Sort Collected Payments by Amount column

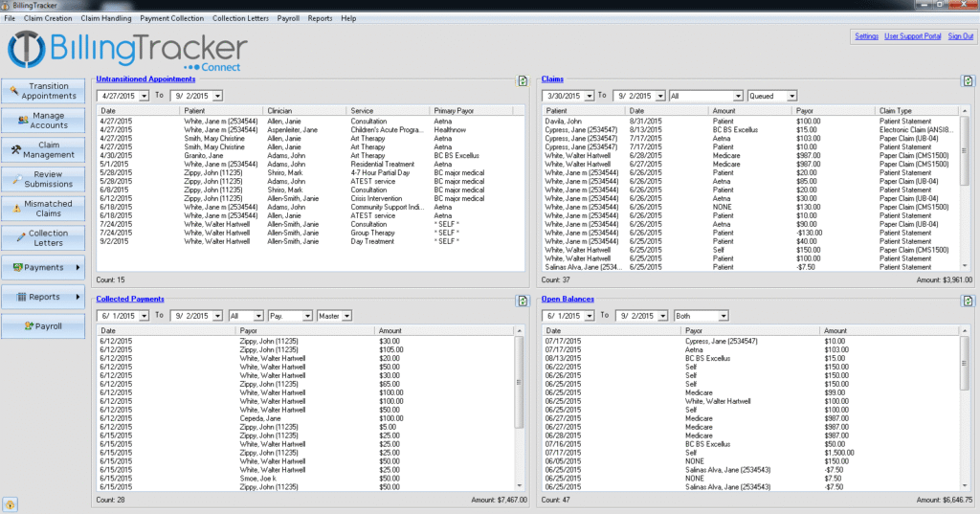444,331
